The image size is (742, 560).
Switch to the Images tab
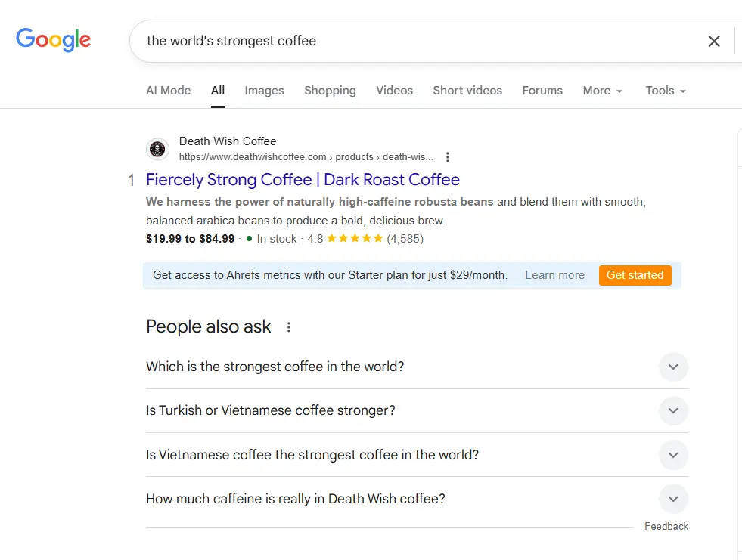click(x=264, y=90)
